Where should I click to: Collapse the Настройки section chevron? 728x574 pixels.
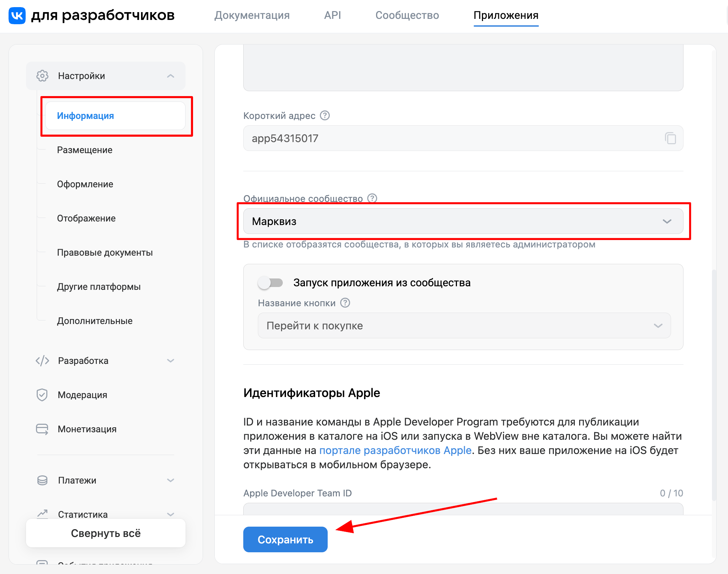(x=171, y=76)
